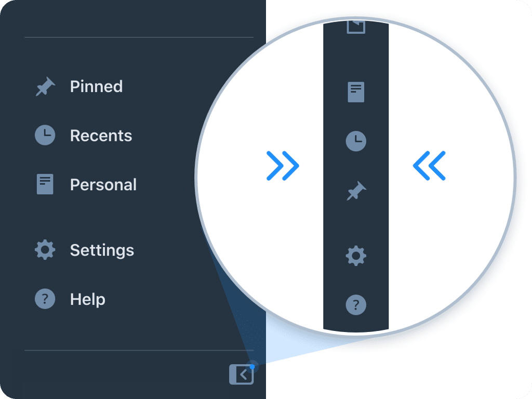Screen dimensions: 532x399
Task: Click the pushpin icon beside Pinned
Action: click(46, 86)
